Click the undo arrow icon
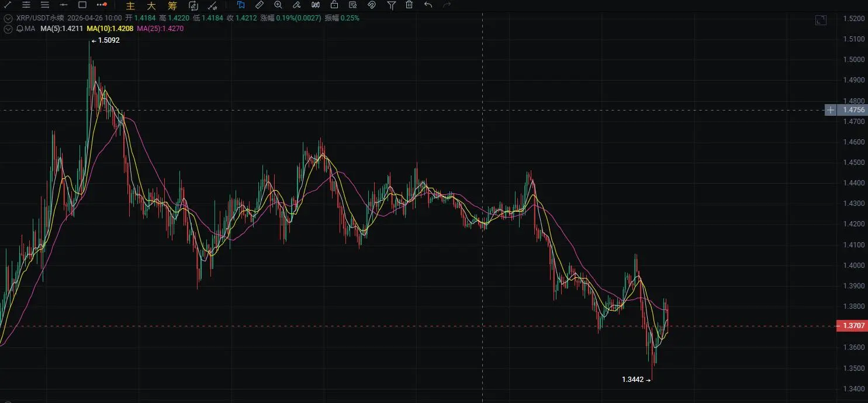The height and width of the screenshot is (403, 868). pyautogui.click(x=428, y=5)
